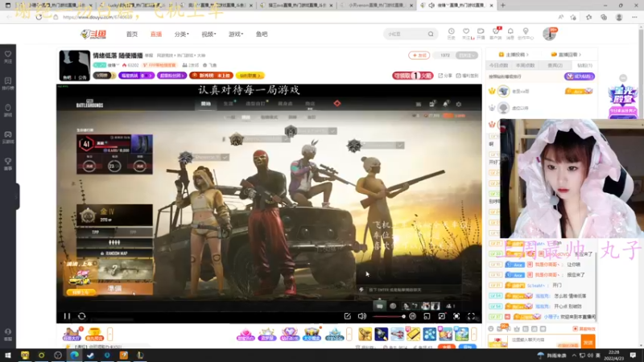The width and height of the screenshot is (644, 362).
Task: Select the gold bar gift icon
Action: (x=414, y=334)
